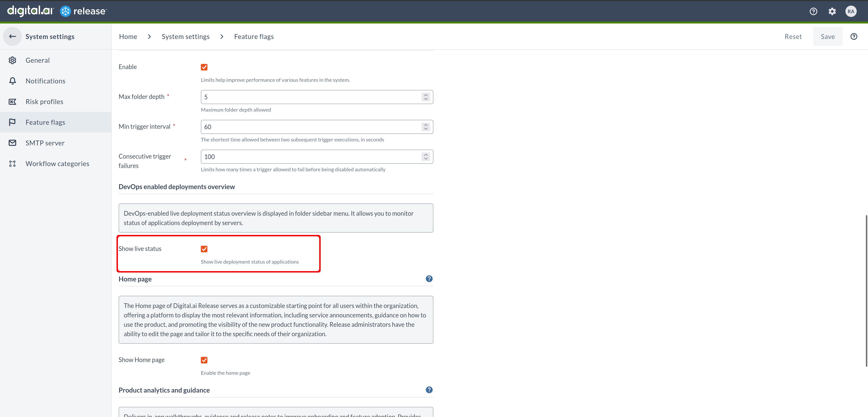Open Risk profiles in the sidebar
Viewport: 868px width, 417px height.
tap(56, 101)
